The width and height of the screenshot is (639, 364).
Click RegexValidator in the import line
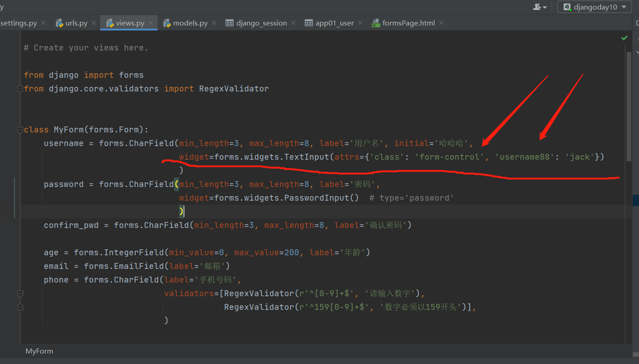[x=234, y=89]
